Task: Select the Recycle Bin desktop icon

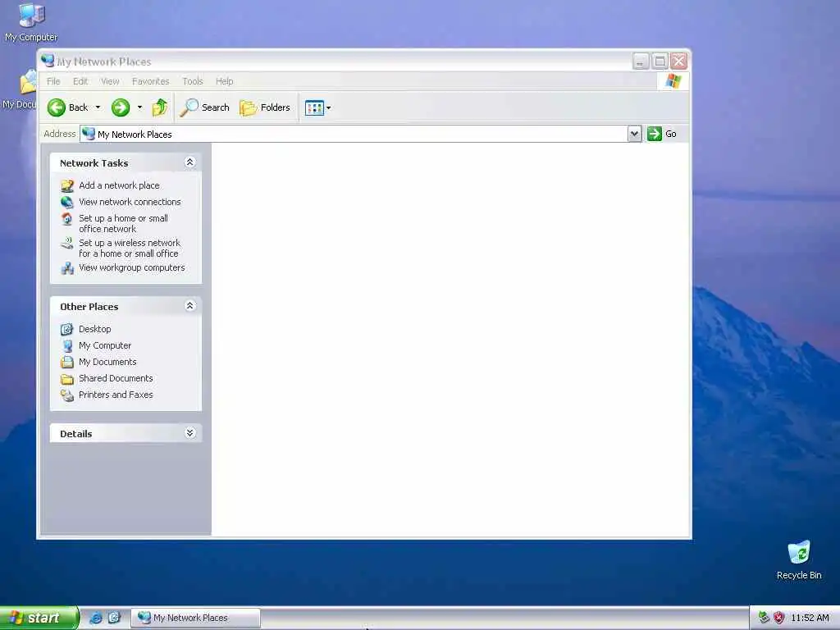Action: (799, 559)
